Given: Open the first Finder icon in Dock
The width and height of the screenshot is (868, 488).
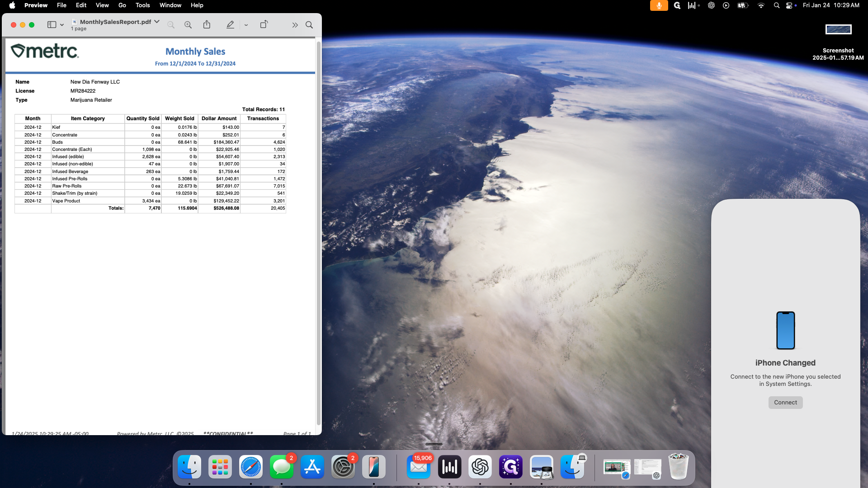Looking at the screenshot, I should [189, 467].
